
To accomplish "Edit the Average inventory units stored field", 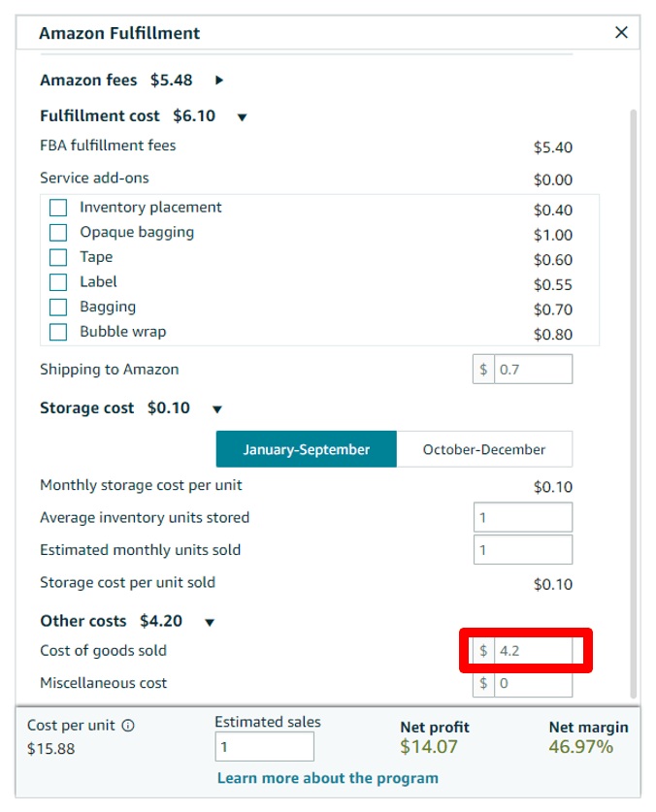I will pos(523,517).
